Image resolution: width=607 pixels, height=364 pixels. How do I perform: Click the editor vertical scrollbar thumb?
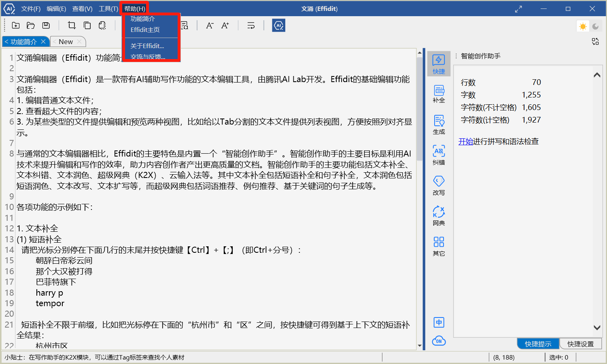[x=420, y=109]
